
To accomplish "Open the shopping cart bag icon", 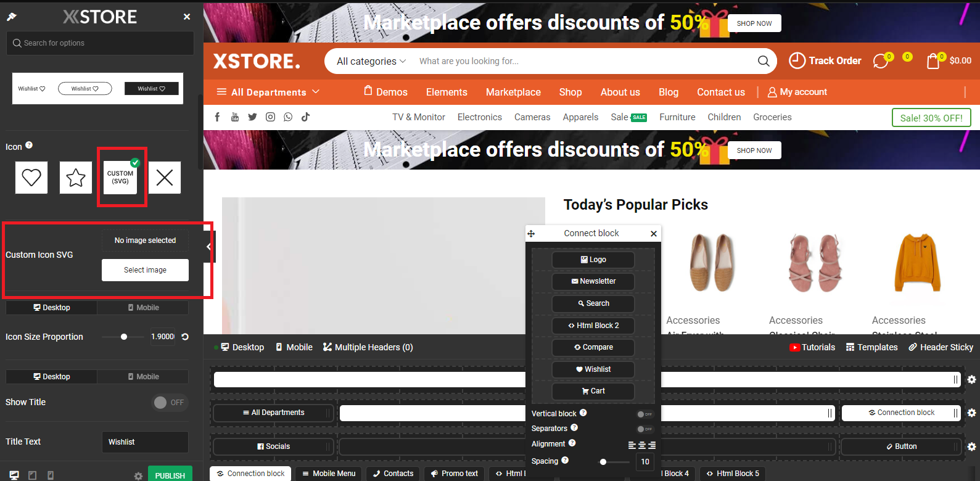I will [x=933, y=60].
